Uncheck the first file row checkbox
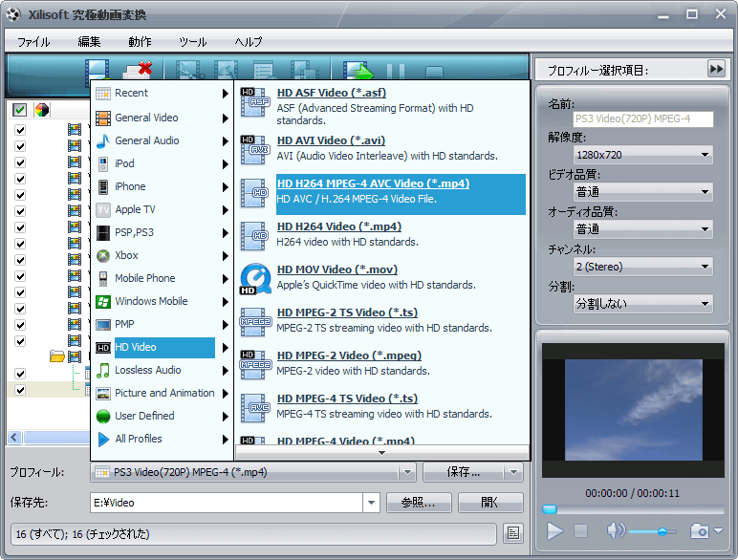This screenshot has width=738, height=560. (x=20, y=130)
